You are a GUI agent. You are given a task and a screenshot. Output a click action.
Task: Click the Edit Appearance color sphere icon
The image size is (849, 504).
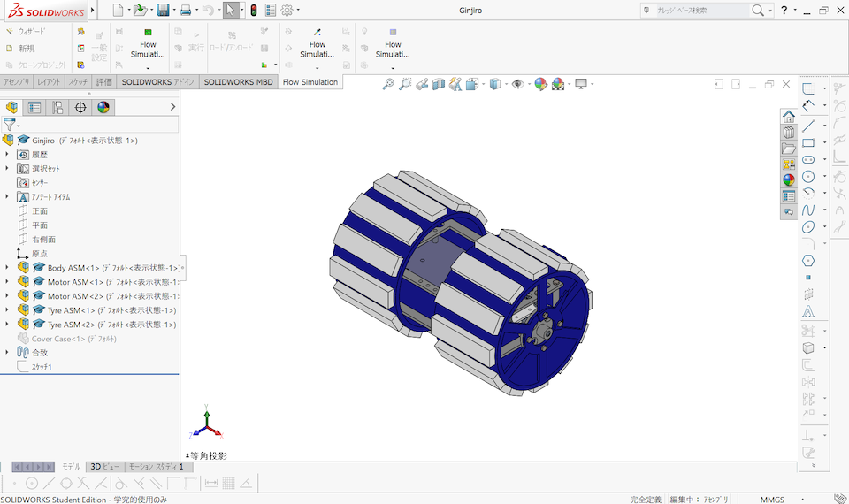coord(540,84)
